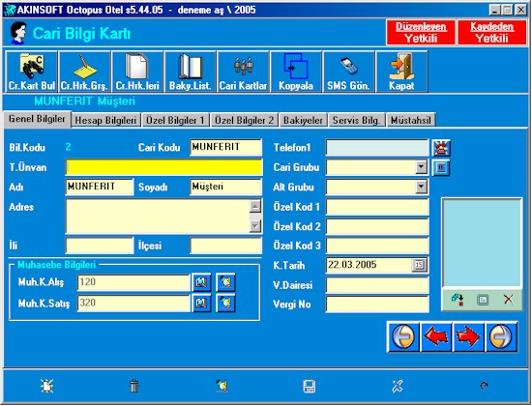Screen dimensions: 532x406
Task: Click the yellow T.Ünvan input field
Action: click(163, 167)
